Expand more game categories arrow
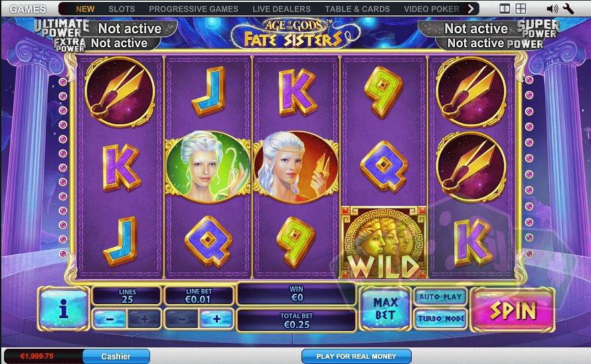The image size is (591, 364). click(x=470, y=9)
